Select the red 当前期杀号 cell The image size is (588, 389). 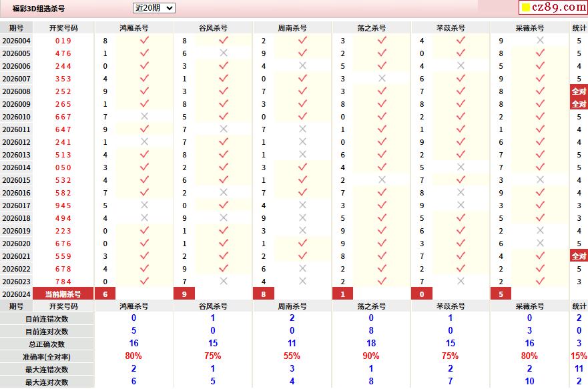pos(63,294)
